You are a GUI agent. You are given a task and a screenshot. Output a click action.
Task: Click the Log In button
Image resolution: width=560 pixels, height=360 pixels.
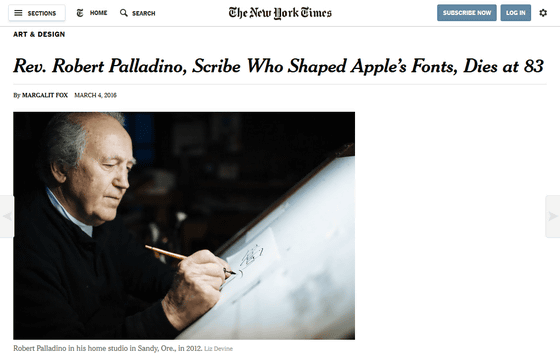pos(515,13)
